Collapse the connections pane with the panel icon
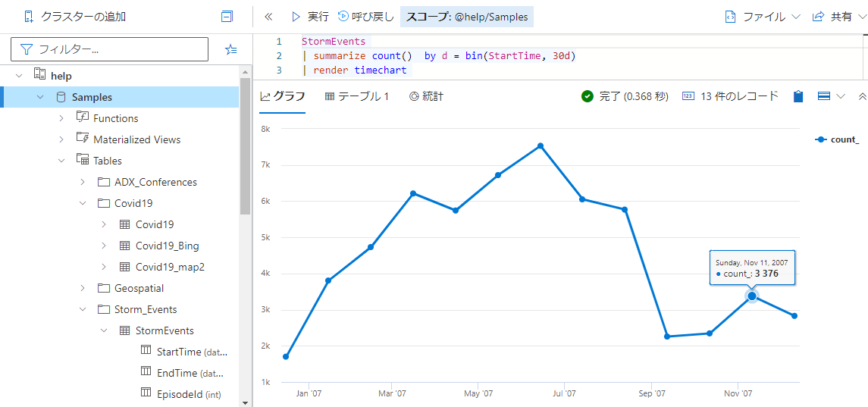Viewport: 868px width, 407px height. pyautogui.click(x=227, y=17)
